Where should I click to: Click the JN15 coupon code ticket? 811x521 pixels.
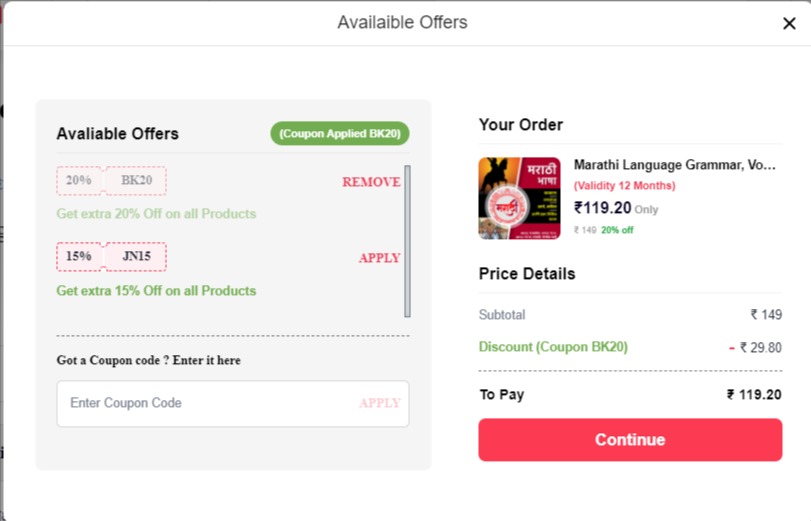pyautogui.click(x=136, y=257)
